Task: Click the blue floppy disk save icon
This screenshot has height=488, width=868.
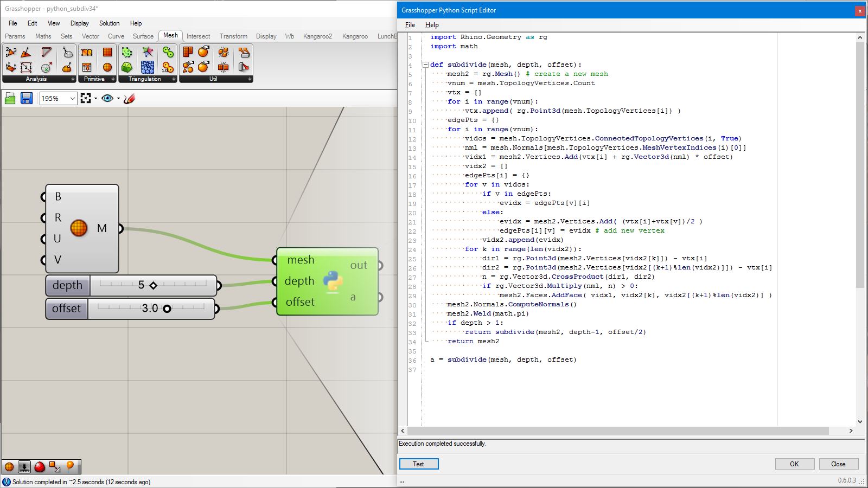Action: [x=26, y=98]
